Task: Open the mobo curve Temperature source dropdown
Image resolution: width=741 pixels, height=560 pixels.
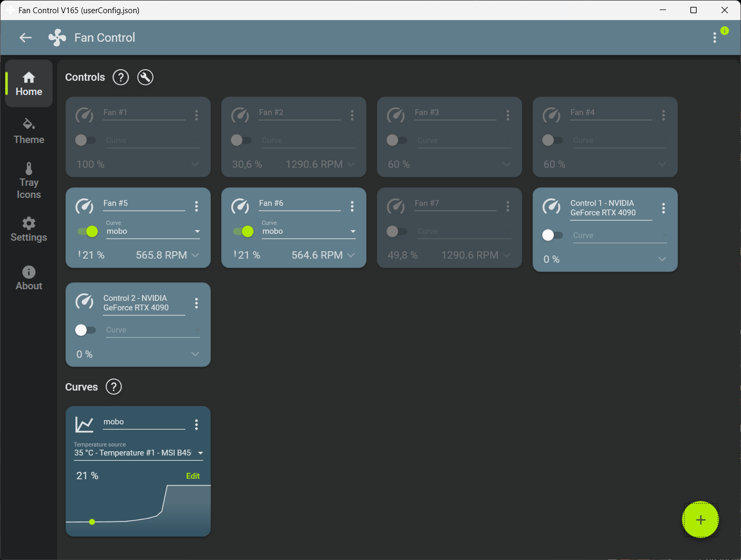Action: (x=138, y=451)
